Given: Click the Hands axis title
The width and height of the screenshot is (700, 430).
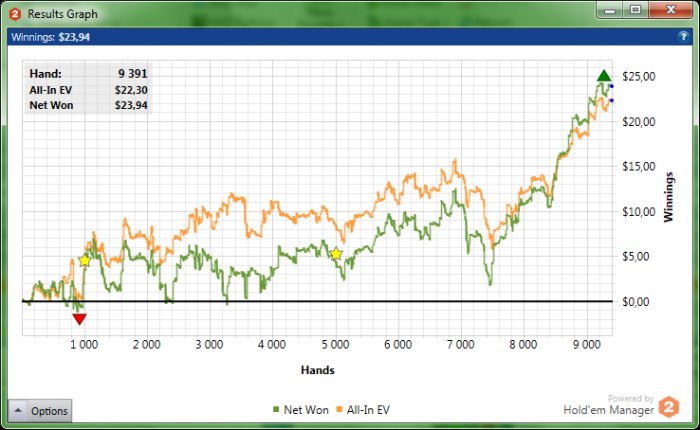Looking at the screenshot, I should [317, 370].
